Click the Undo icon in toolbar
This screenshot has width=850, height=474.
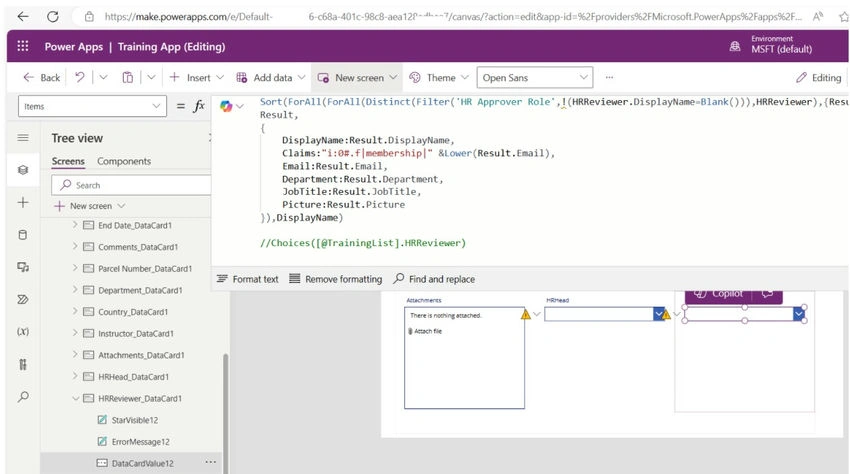80,78
